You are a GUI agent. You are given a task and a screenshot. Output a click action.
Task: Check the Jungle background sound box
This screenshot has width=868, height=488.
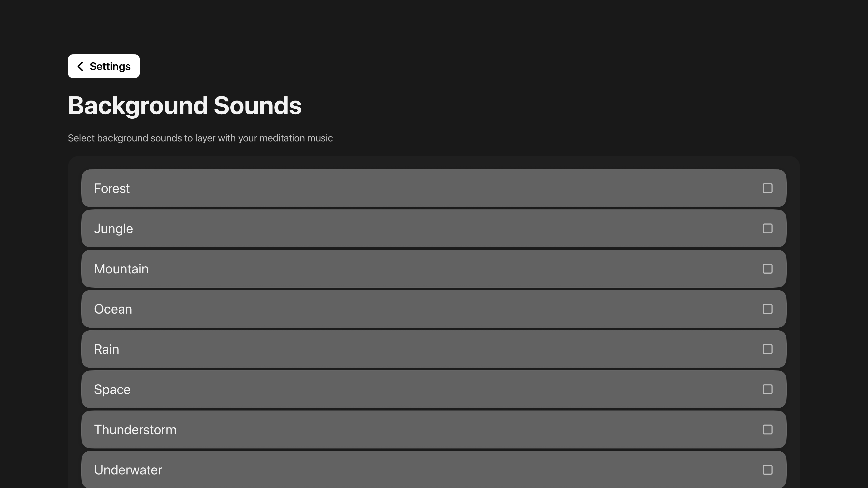click(767, 228)
